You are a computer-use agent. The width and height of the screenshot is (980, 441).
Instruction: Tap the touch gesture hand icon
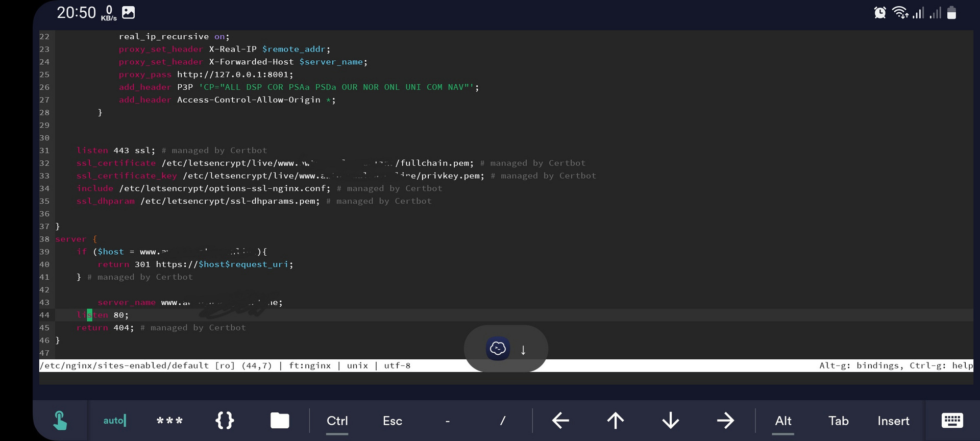coord(60,421)
